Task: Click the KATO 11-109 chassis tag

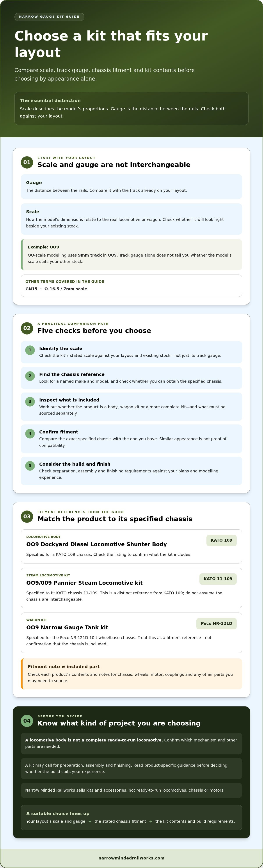Action: (218, 579)
